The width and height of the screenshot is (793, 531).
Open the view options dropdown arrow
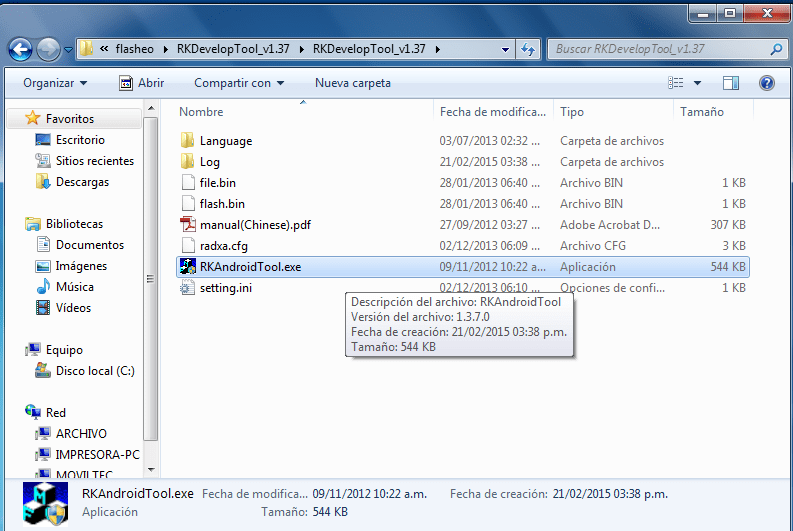click(697, 83)
